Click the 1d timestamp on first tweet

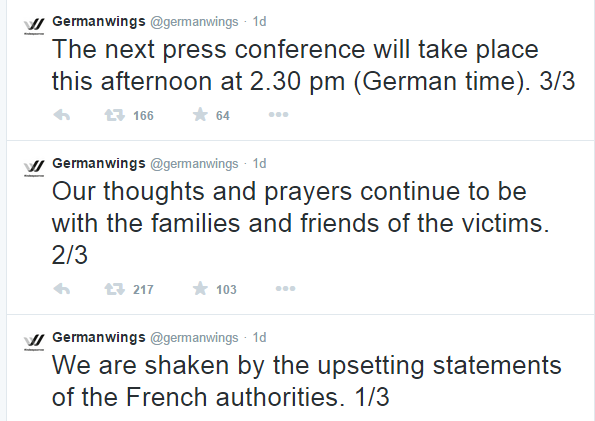pyautogui.click(x=260, y=22)
